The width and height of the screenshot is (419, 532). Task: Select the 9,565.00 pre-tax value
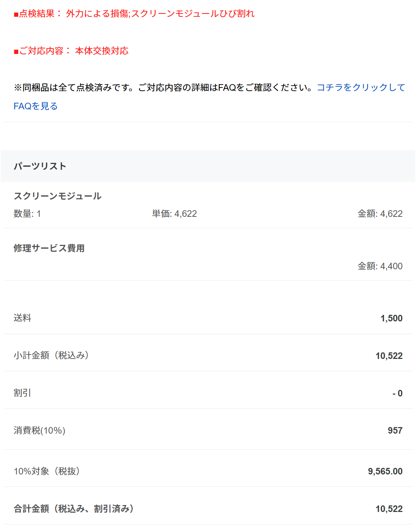coord(385,471)
